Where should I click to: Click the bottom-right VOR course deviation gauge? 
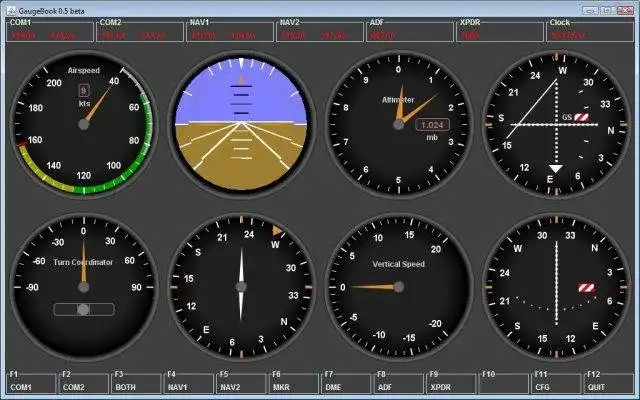point(556,287)
